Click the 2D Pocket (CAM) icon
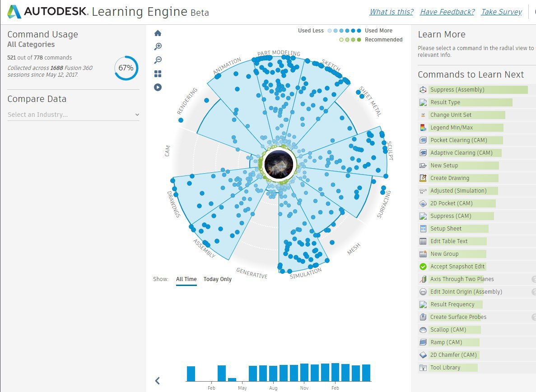The image size is (536, 392). click(423, 203)
